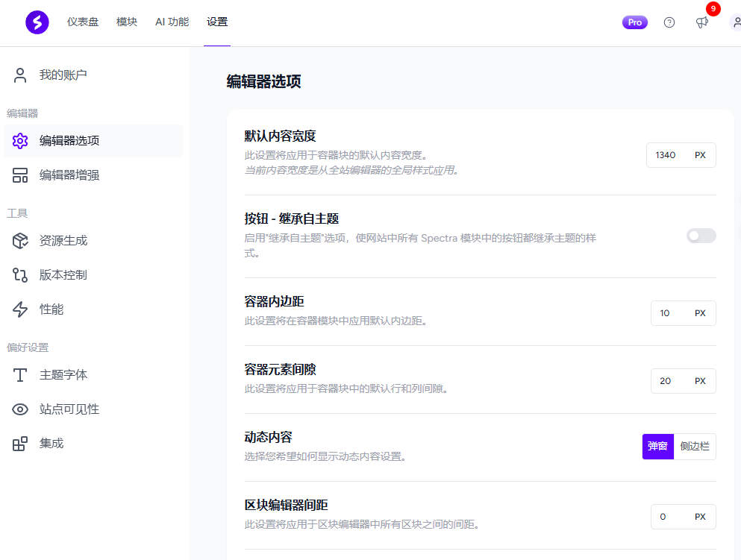Image resolution: width=741 pixels, height=560 pixels.
Task: Click the 动态内容 setting title
Action: pos(268,437)
